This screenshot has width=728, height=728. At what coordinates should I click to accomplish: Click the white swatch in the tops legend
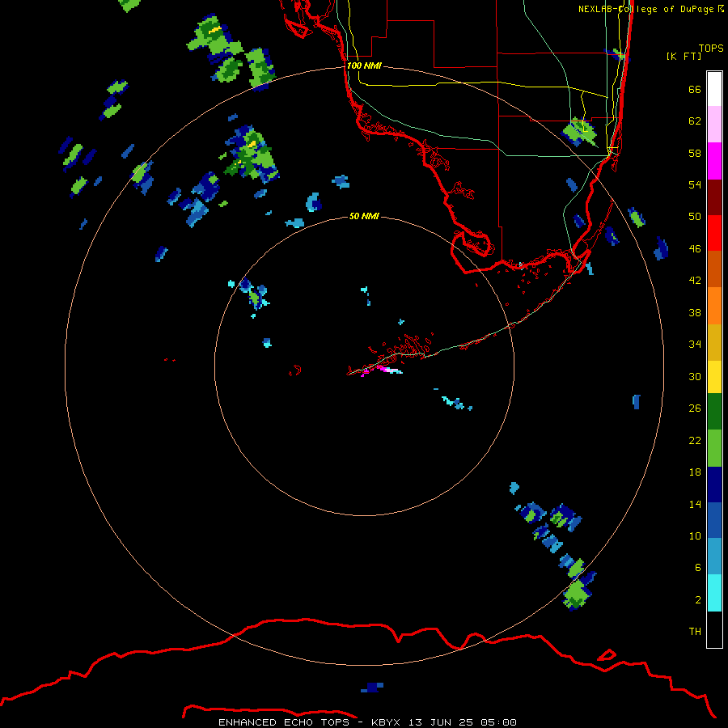(714, 89)
